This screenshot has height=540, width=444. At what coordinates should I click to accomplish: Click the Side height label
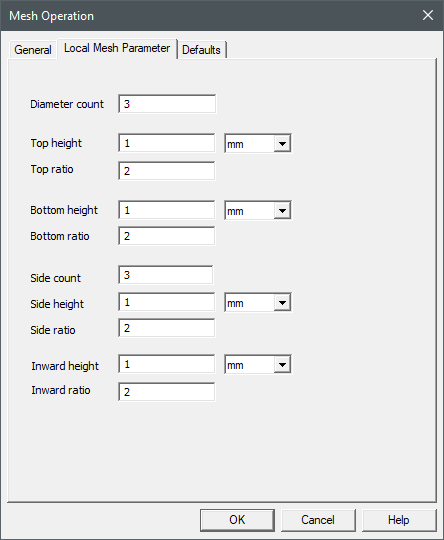[x=57, y=304]
